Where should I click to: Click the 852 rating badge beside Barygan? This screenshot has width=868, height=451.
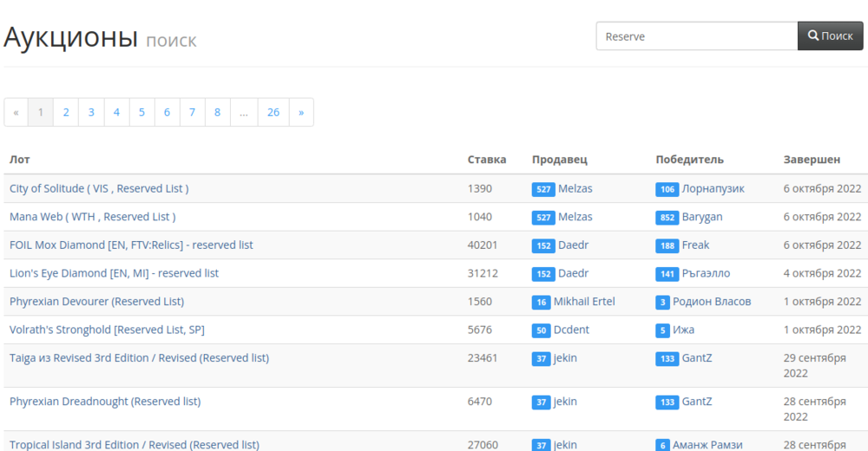pos(667,218)
